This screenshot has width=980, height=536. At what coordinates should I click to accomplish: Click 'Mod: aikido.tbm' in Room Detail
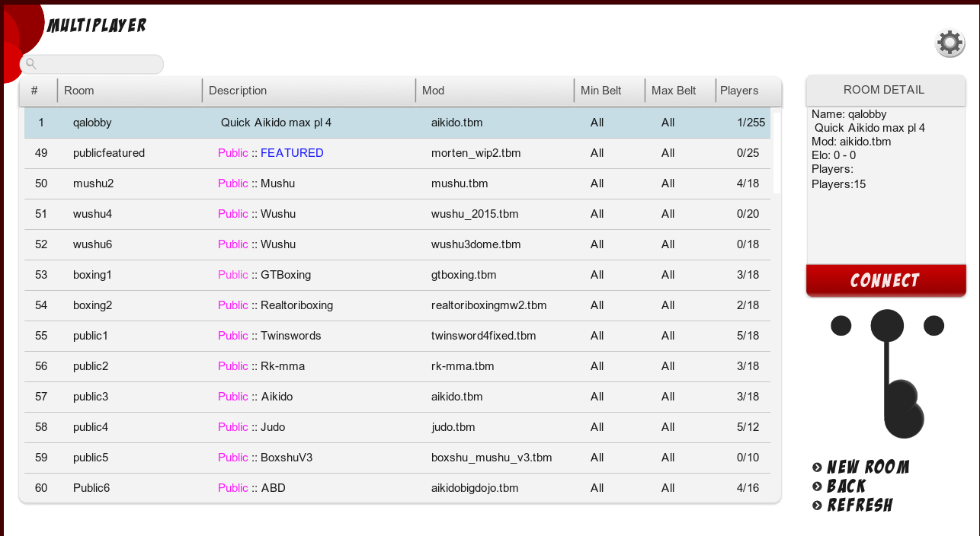click(851, 142)
